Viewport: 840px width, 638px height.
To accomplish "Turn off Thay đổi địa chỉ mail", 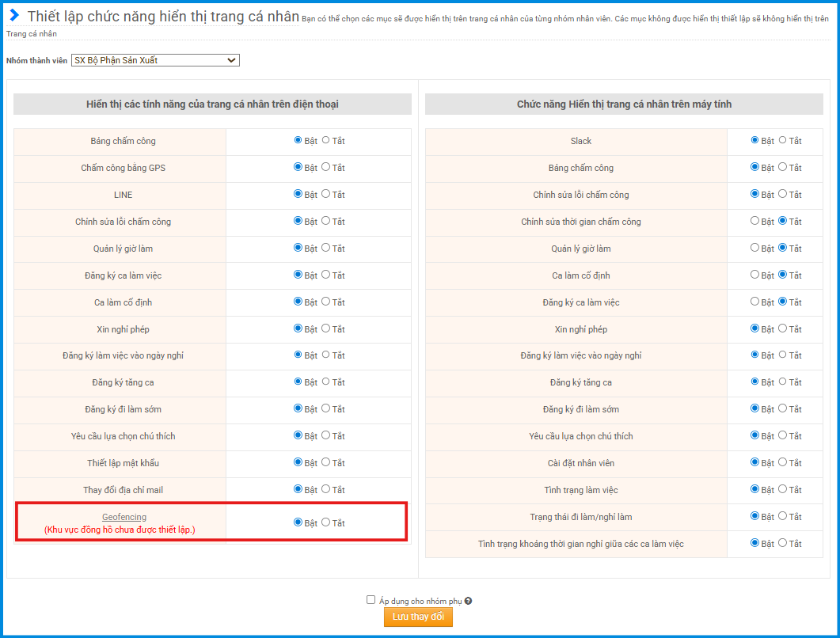I will pos(325,489).
